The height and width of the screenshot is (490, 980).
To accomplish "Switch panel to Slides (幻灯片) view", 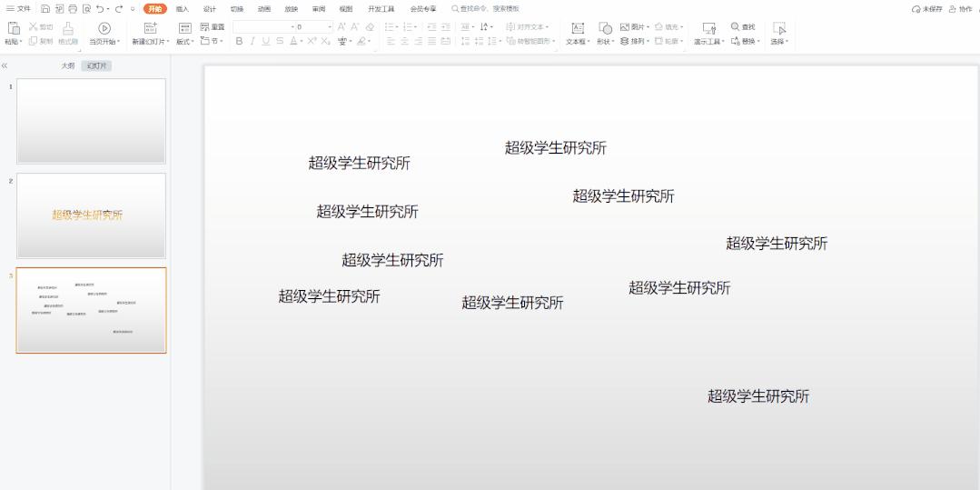I will point(96,65).
